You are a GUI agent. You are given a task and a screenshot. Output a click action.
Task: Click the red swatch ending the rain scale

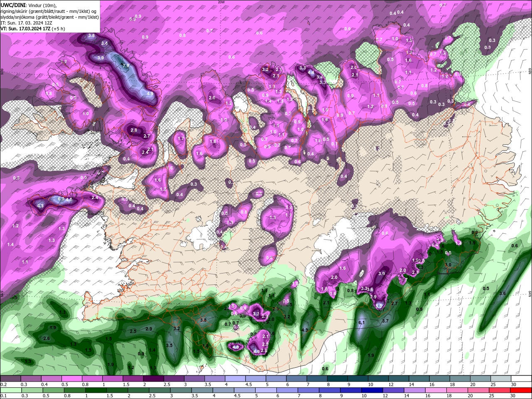click(521, 390)
